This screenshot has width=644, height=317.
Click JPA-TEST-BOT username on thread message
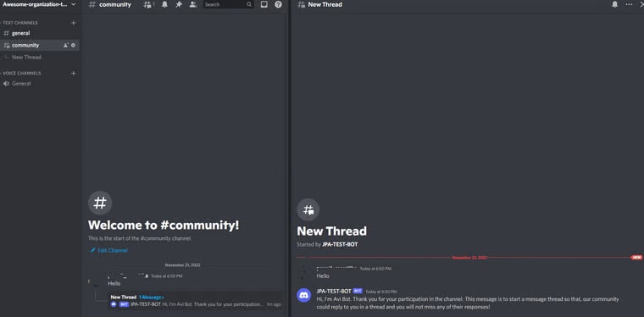pos(334,291)
